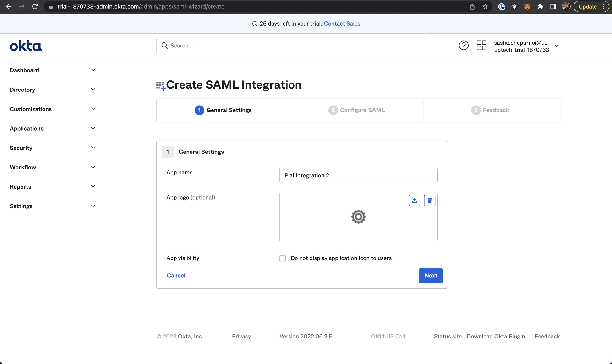
Task: Click the MetaMask fox extension icon
Action: coord(527,7)
